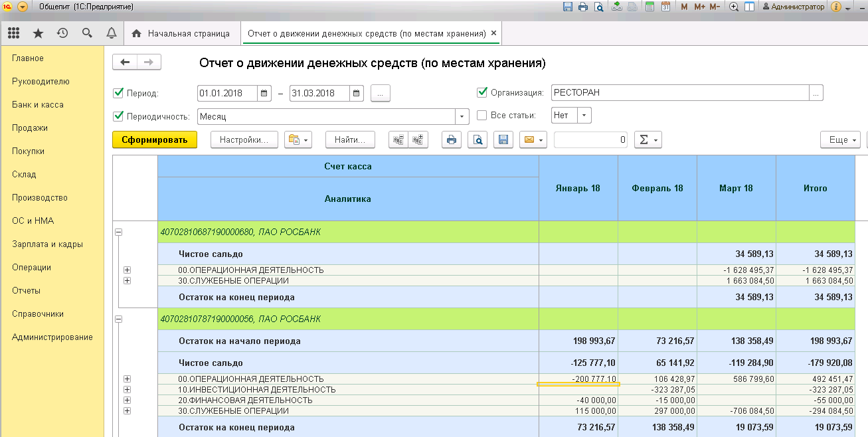This screenshot has width=868, height=437.
Task: Open the notifications bell icon
Action: click(111, 33)
